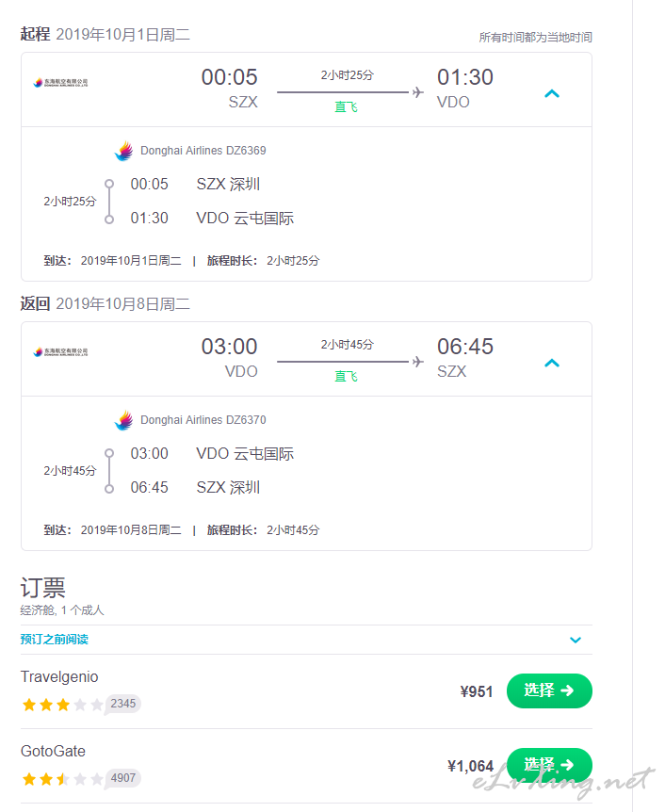Click the Donghai Airlines logo in outbound header
Viewport: 665px width, 812px height.
coord(60,83)
